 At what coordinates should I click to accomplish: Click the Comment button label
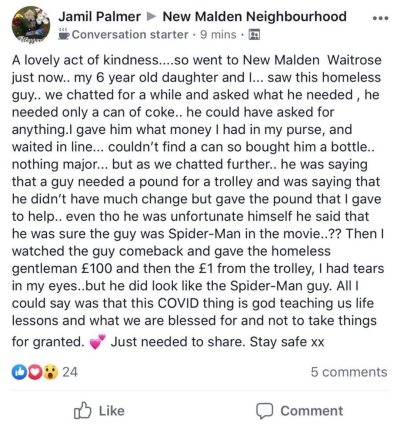(x=312, y=411)
